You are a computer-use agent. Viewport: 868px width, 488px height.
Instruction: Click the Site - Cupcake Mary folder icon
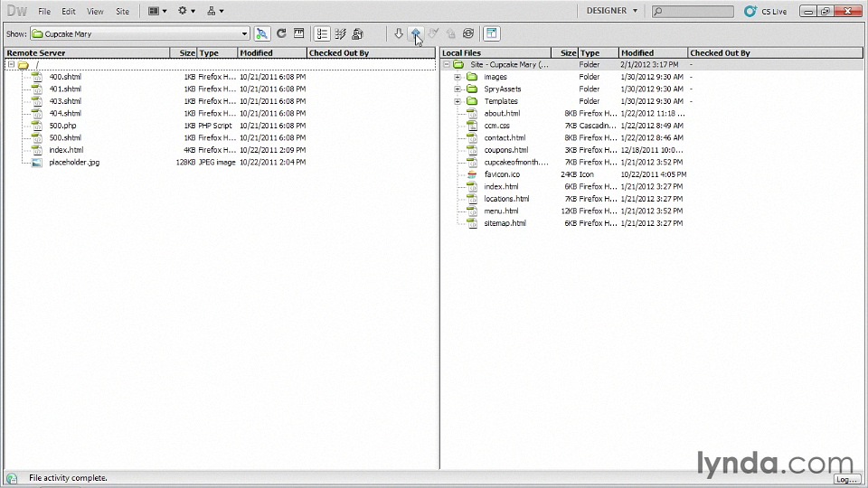point(458,65)
